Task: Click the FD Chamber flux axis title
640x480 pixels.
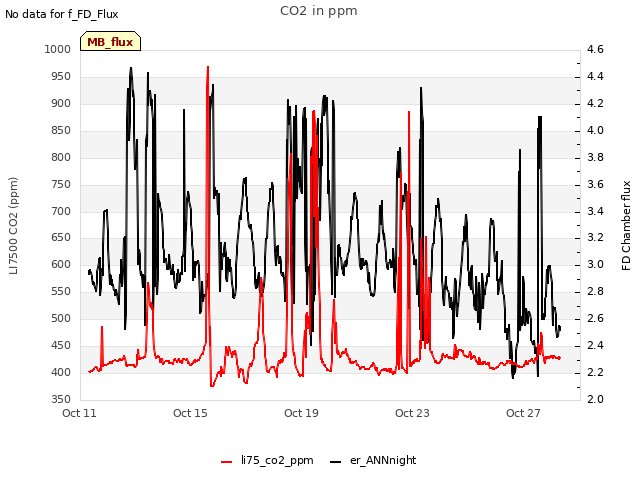Action: point(626,226)
